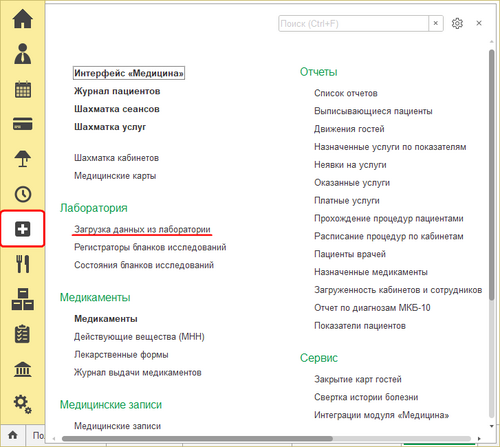
Task: Open the payment card section icon
Action: coord(23,124)
